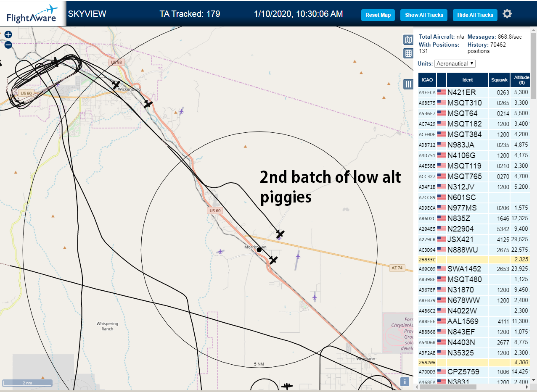The width and height of the screenshot is (537, 392).
Task: Sort table by ICAO column header
Action: point(427,80)
